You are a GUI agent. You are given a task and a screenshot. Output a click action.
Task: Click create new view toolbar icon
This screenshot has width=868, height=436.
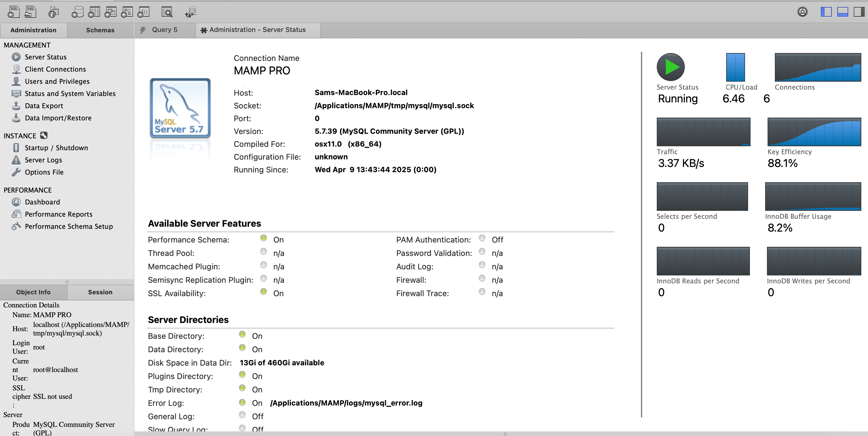tap(110, 12)
